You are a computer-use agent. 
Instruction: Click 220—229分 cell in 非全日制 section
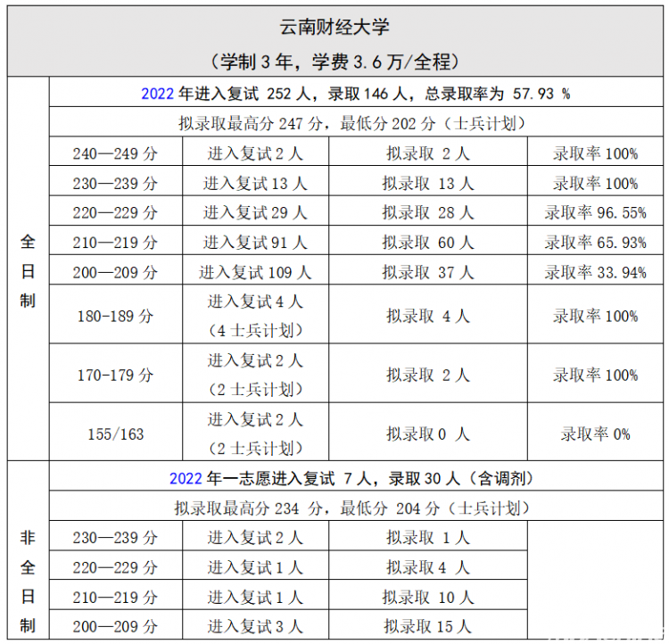pyautogui.click(x=116, y=566)
